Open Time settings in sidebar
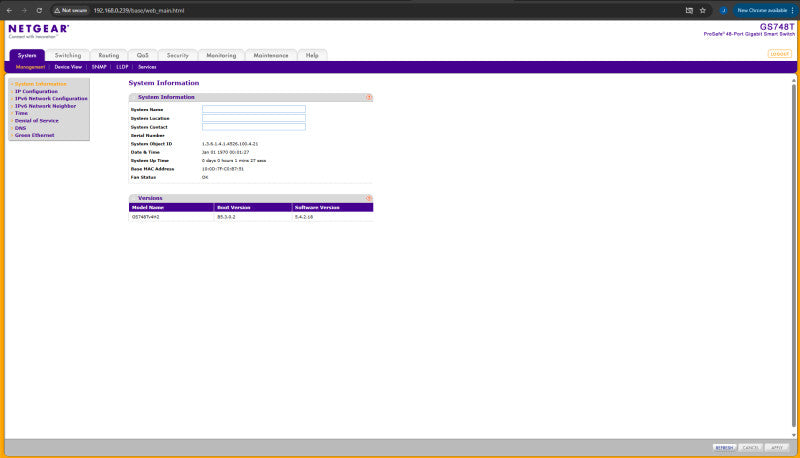The width and height of the screenshot is (800, 458). (x=21, y=113)
